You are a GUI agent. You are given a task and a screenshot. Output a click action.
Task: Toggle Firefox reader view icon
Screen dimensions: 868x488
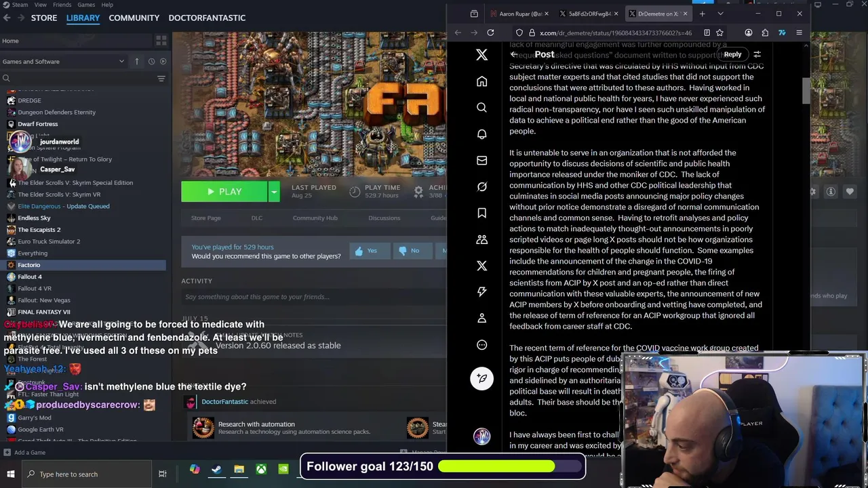pos(707,33)
